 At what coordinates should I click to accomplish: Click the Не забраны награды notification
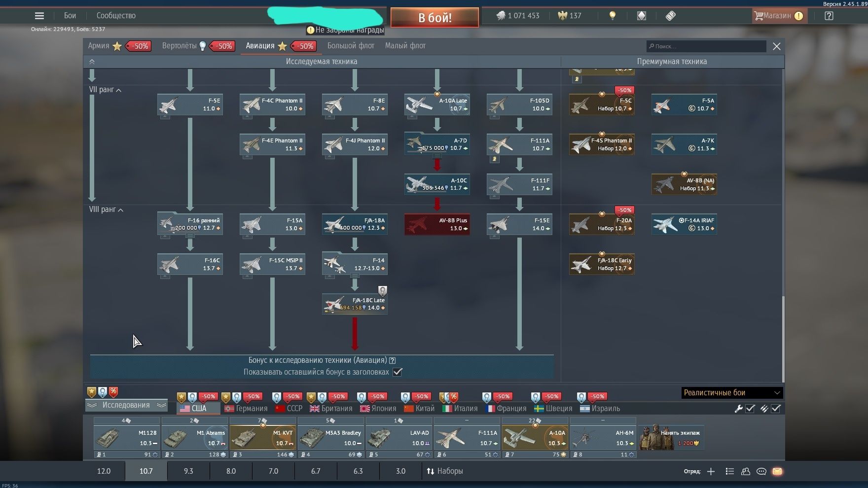[345, 30]
